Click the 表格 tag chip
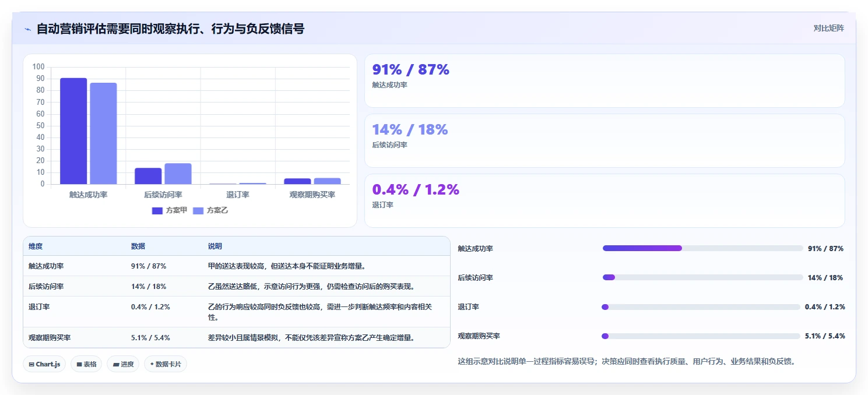 pos(86,364)
